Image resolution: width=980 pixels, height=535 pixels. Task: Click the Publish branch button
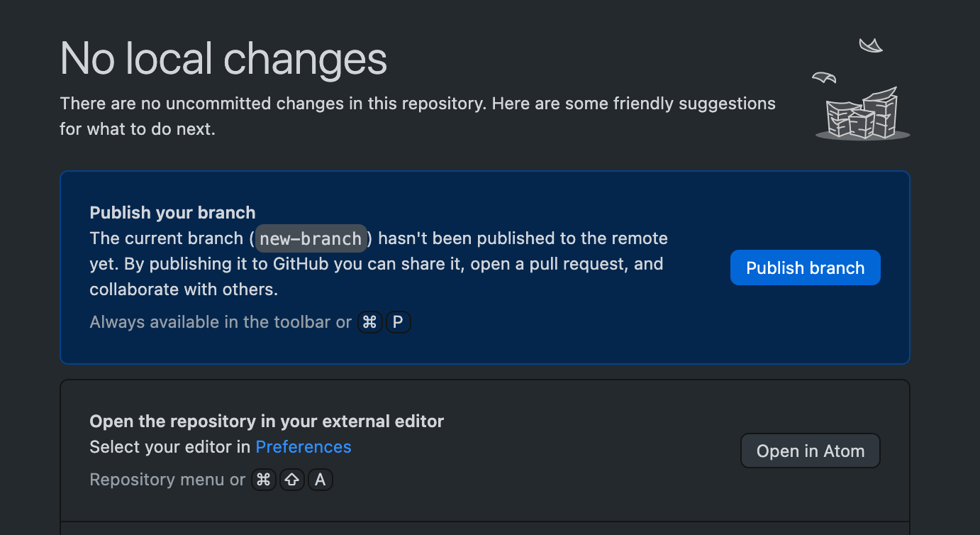(x=805, y=267)
